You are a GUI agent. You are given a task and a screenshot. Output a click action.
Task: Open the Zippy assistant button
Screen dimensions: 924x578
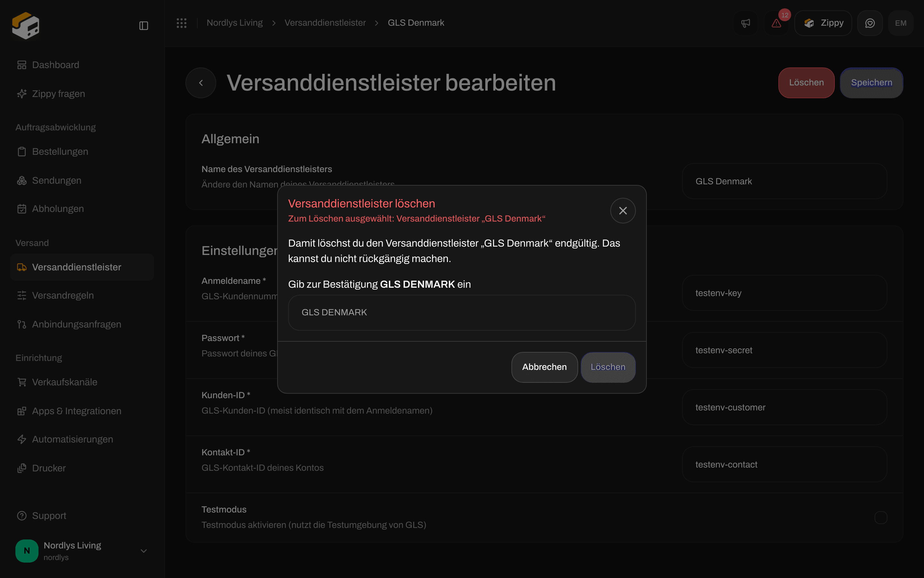tap(823, 23)
